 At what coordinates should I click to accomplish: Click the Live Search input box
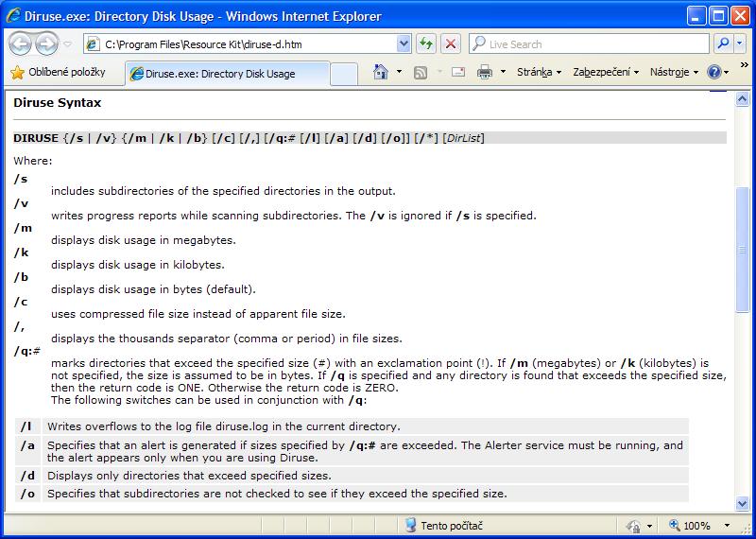589,44
